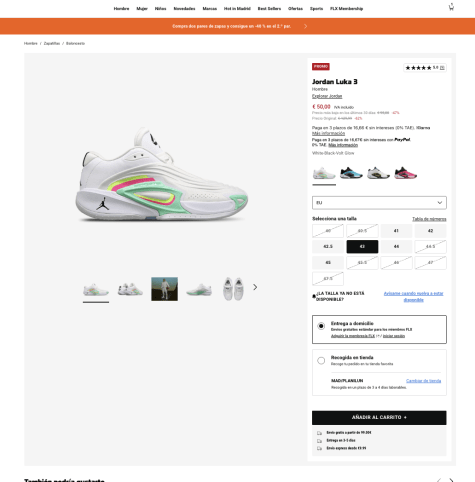Click the orange banner arrow
This screenshot has width=475, height=482.
(x=305, y=26)
